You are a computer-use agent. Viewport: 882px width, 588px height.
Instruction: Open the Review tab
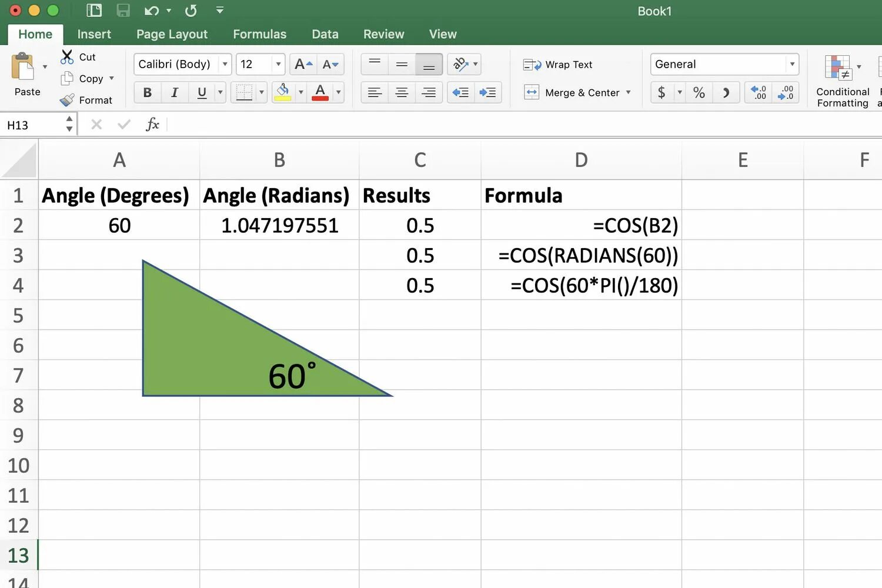[x=383, y=34]
